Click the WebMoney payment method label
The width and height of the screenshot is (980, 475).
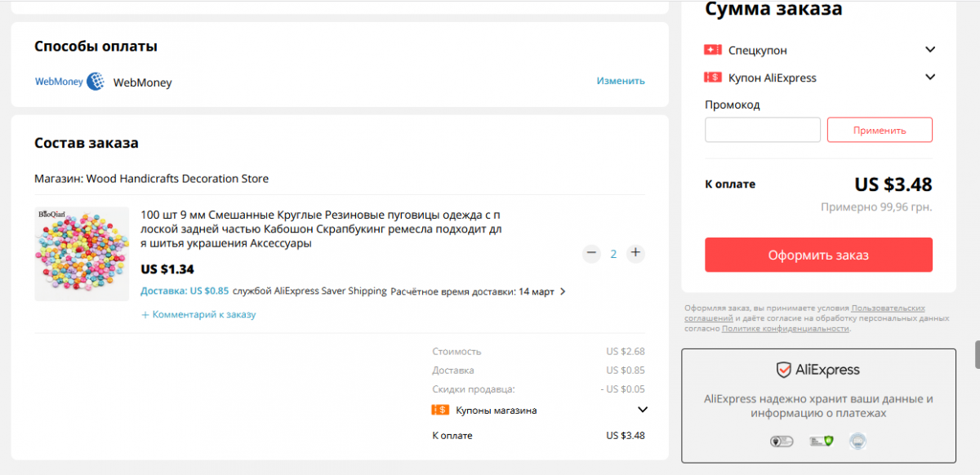point(142,82)
